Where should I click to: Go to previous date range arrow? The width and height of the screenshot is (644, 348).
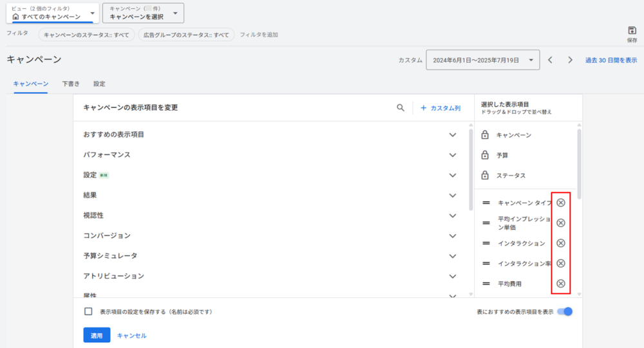pyautogui.click(x=551, y=60)
